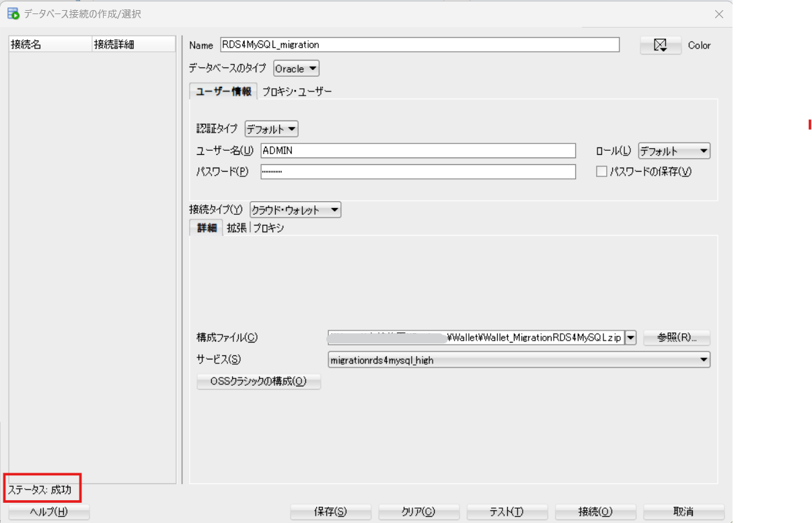Viewport: 812px width, 523px height.
Task: Open the 認証タイプ デフォルト dropdown
Action: [x=271, y=129]
